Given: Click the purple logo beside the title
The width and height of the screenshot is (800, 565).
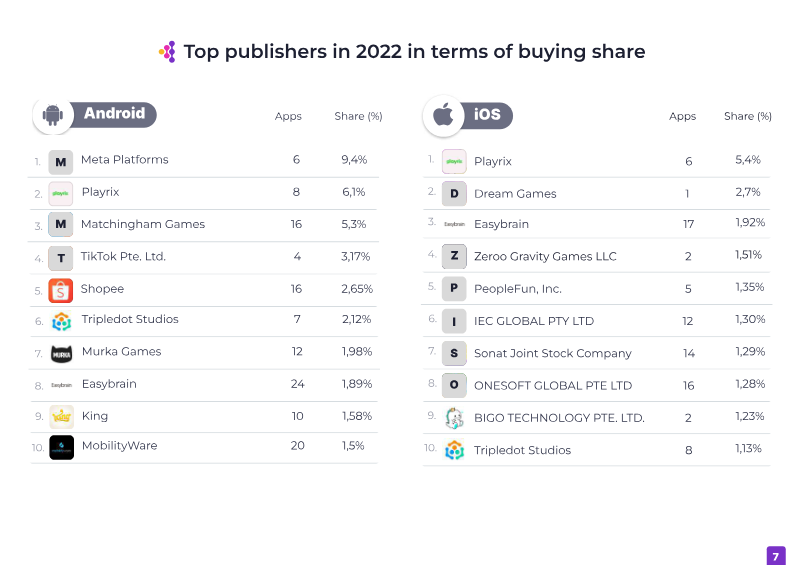Looking at the screenshot, I should point(168,52).
